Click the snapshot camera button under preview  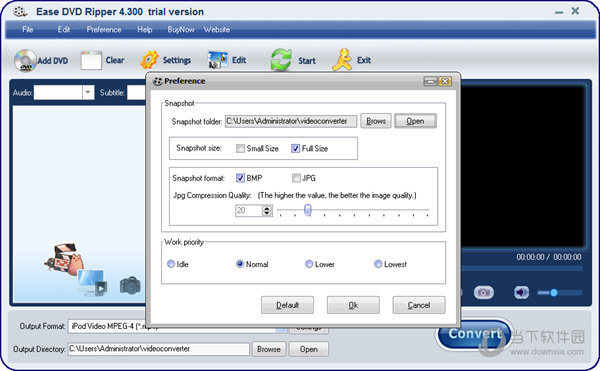point(484,293)
